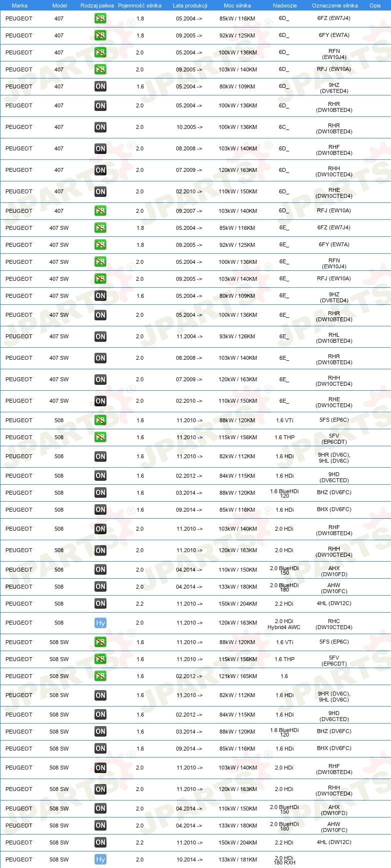The image size is (391, 868).
Task: Select the 133kW / 181KM power cell
Action: coord(238,860)
